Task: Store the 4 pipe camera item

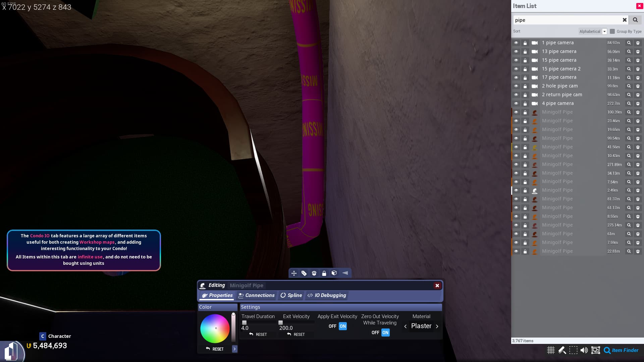Action: (638, 104)
